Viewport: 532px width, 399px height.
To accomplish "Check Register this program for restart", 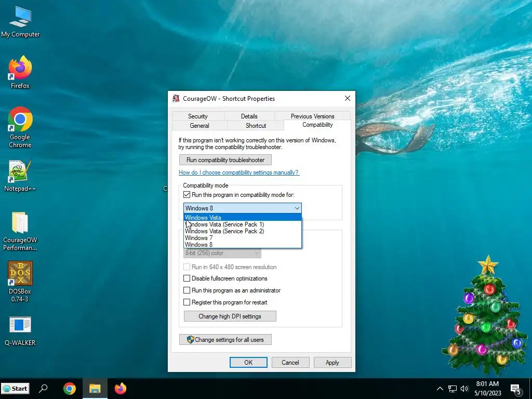I will pos(187,302).
